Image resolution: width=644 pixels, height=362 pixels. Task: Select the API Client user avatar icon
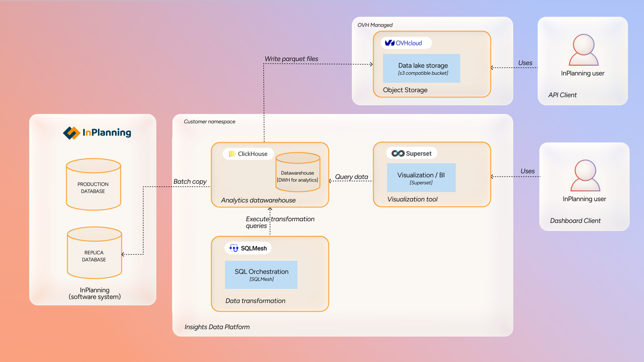tap(584, 50)
